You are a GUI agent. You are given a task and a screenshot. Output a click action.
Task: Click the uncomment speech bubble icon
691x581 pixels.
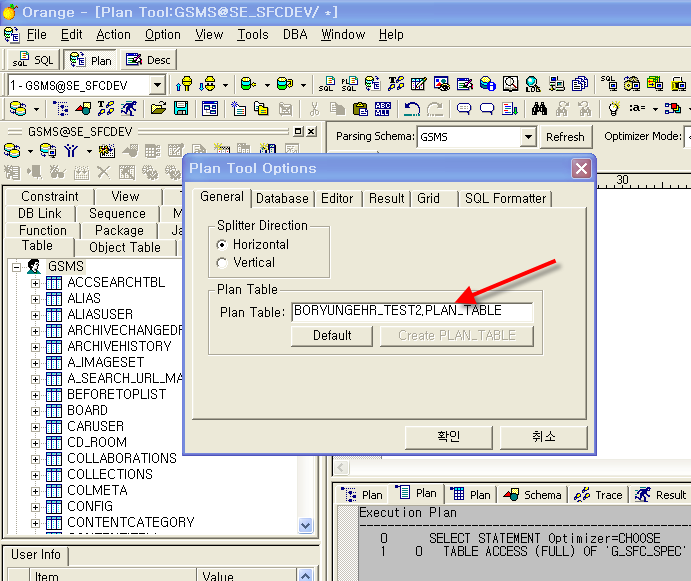pos(487,108)
